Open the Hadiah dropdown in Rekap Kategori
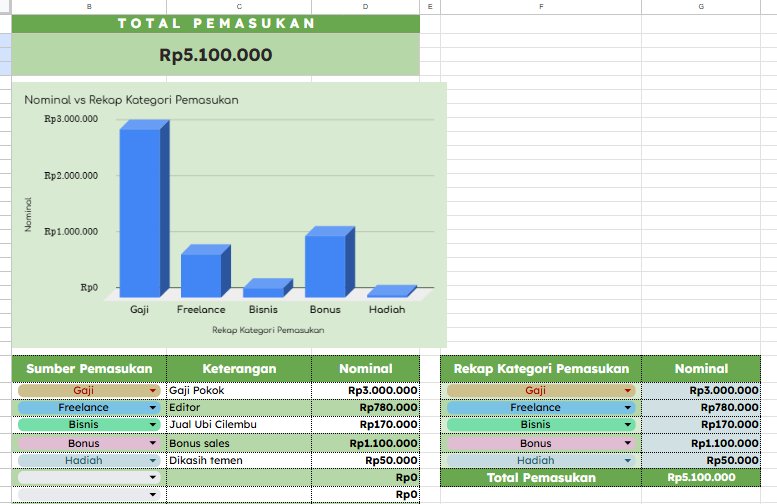The width and height of the screenshot is (777, 504). point(627,460)
